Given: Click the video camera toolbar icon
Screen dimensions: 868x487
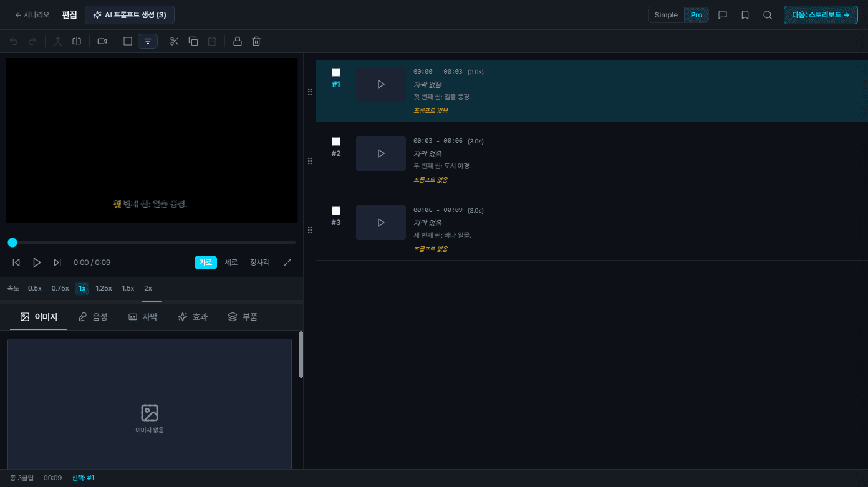Looking at the screenshot, I should (x=102, y=41).
